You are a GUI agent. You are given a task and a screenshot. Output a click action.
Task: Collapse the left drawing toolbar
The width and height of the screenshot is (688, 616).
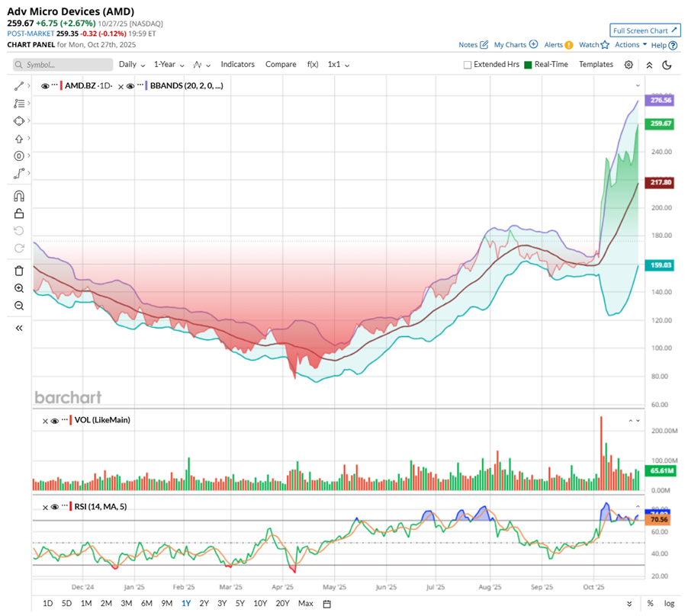[19, 328]
